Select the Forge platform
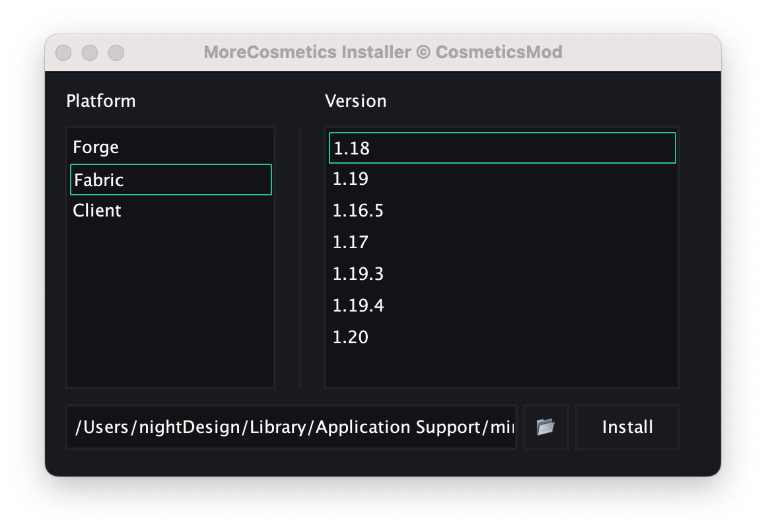This screenshot has width=766, height=532. pos(171,147)
